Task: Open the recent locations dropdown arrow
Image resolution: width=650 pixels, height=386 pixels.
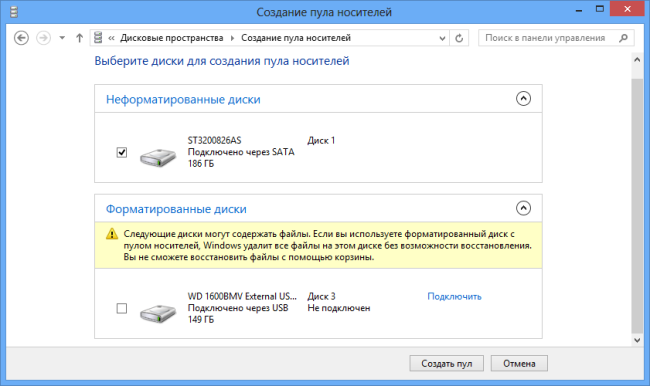Action: (x=62, y=38)
